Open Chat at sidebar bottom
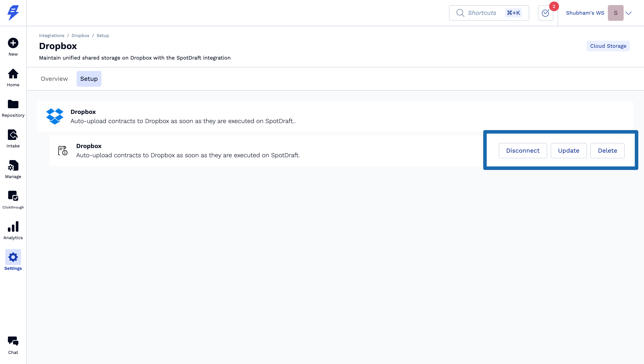644x364 pixels. point(13,341)
